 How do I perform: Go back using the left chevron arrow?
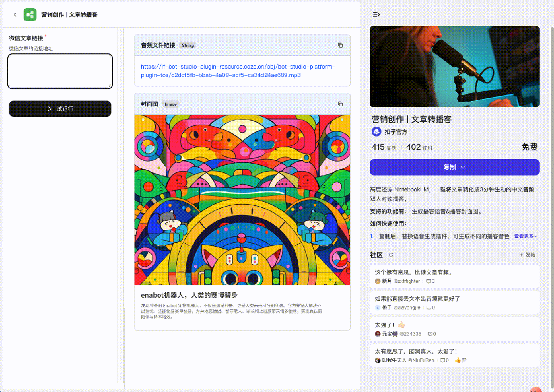(15, 14)
